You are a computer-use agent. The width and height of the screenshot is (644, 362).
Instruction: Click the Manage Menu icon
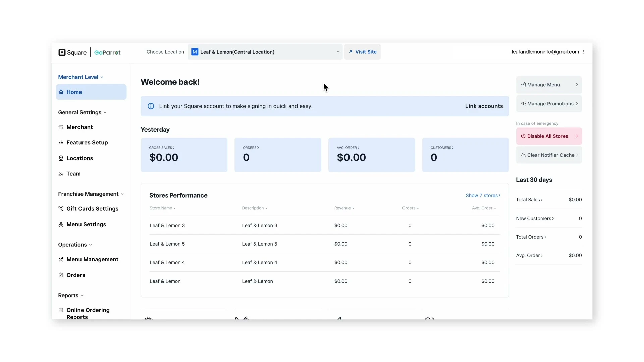(523, 85)
